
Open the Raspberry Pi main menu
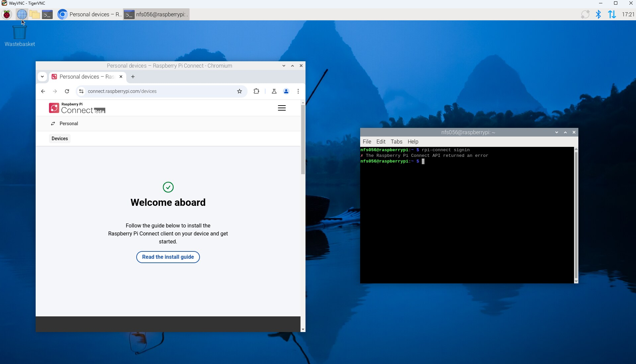[x=7, y=14]
